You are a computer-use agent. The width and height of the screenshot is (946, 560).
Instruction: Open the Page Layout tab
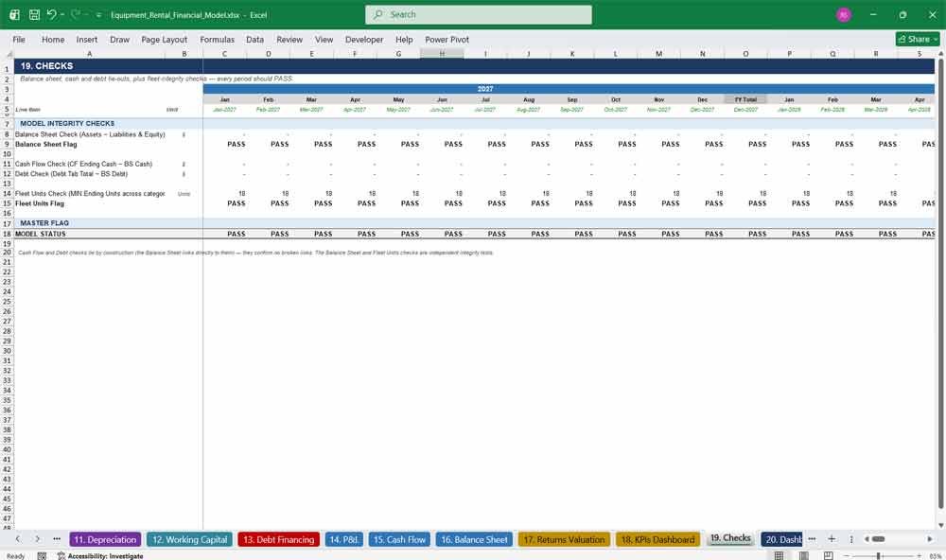coord(164,39)
